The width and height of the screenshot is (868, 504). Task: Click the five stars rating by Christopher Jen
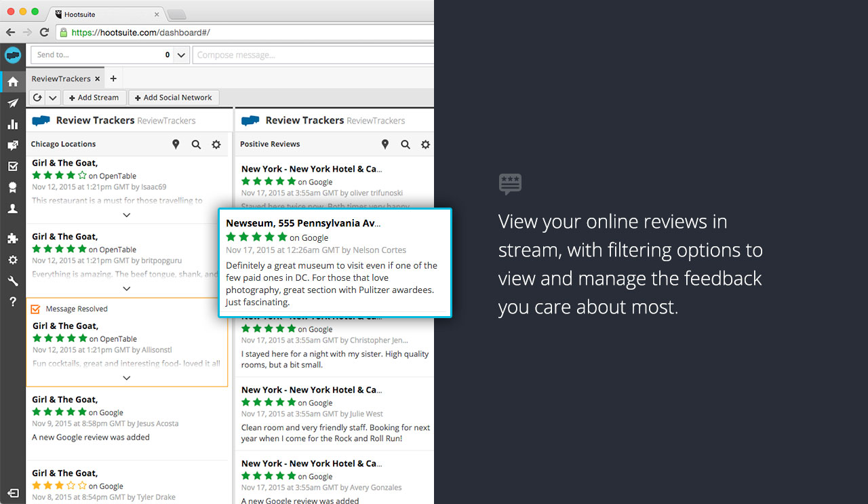(x=269, y=329)
